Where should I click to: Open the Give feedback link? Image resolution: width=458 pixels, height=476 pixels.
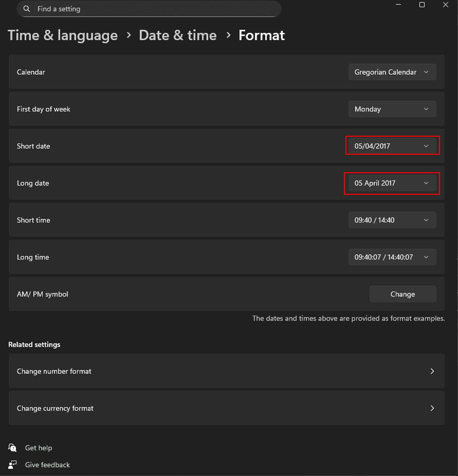tap(47, 465)
